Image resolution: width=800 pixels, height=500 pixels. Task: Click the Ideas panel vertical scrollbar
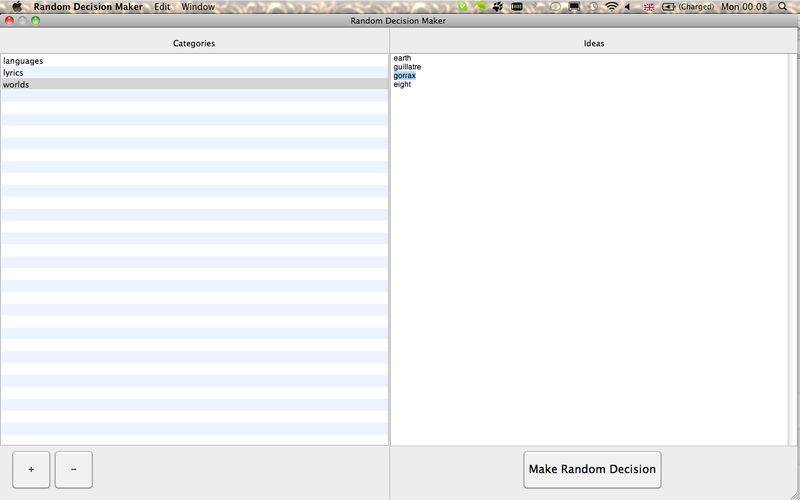click(792, 249)
